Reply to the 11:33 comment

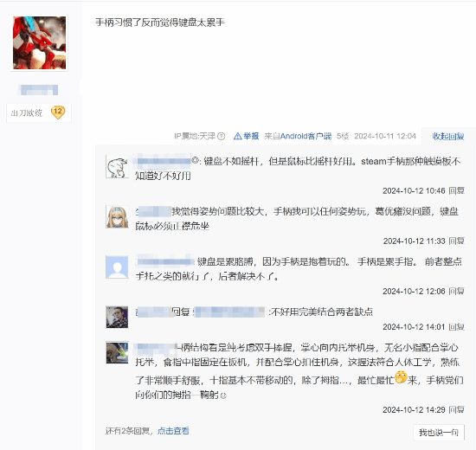coord(457,241)
